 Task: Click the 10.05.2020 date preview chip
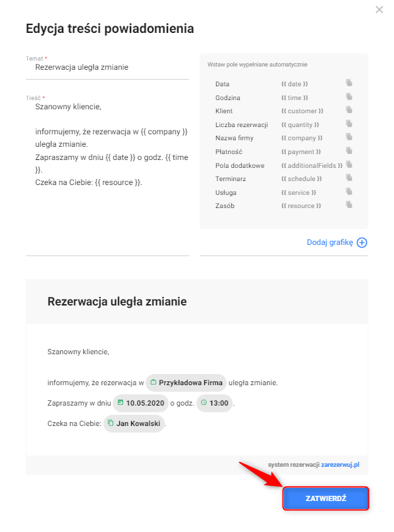click(x=140, y=403)
